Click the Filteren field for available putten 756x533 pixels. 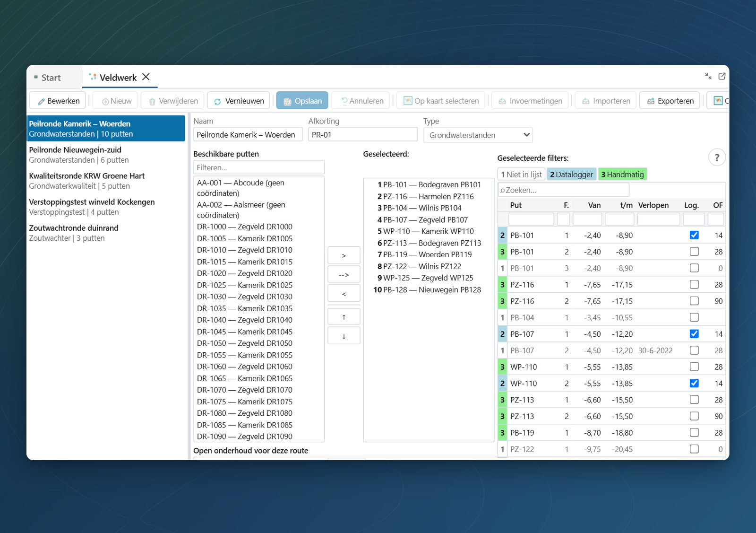coord(259,167)
